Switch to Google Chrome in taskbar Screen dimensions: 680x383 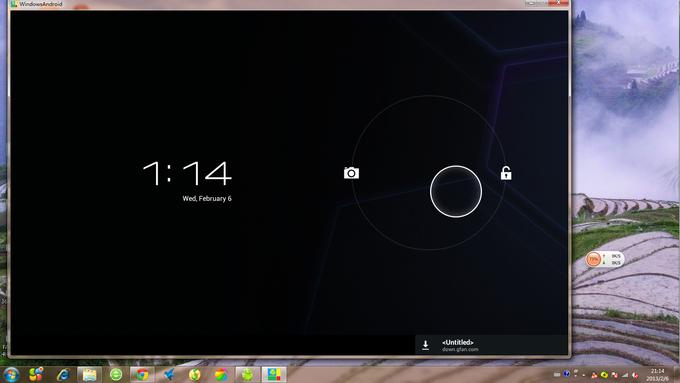(141, 375)
